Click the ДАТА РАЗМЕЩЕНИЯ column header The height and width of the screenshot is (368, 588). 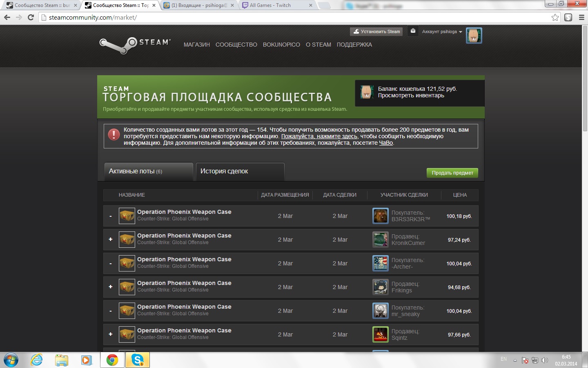[285, 195]
